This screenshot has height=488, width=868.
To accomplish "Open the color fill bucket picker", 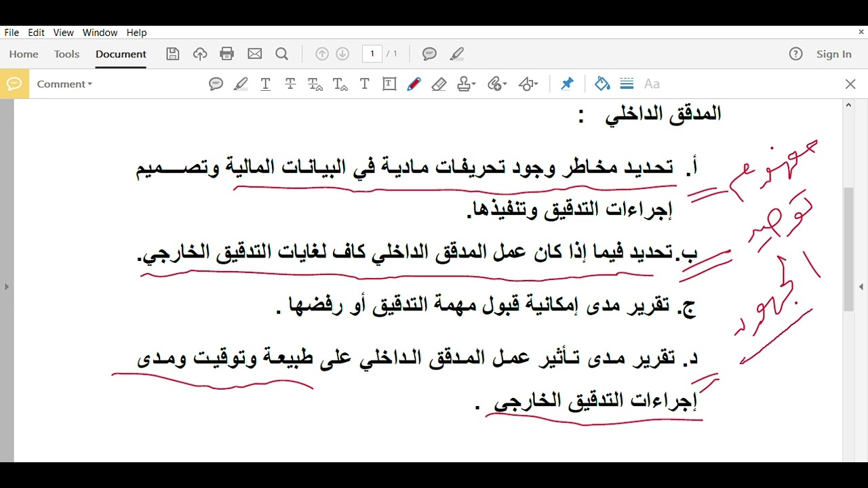I will pos(602,84).
